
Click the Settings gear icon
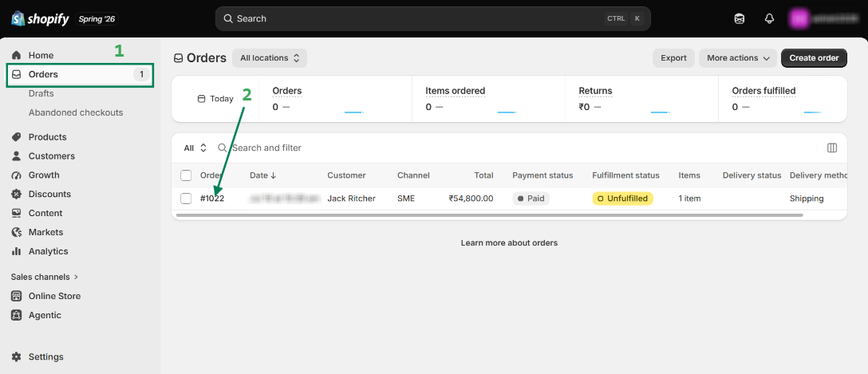tap(17, 356)
